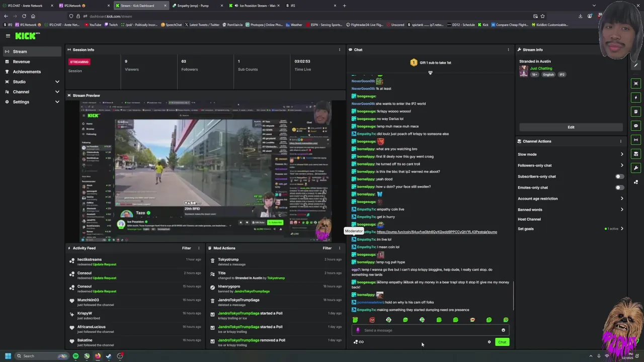Insert the red angry face emote
Image resolution: width=644 pixels, height=362 pixels.
coord(372,320)
